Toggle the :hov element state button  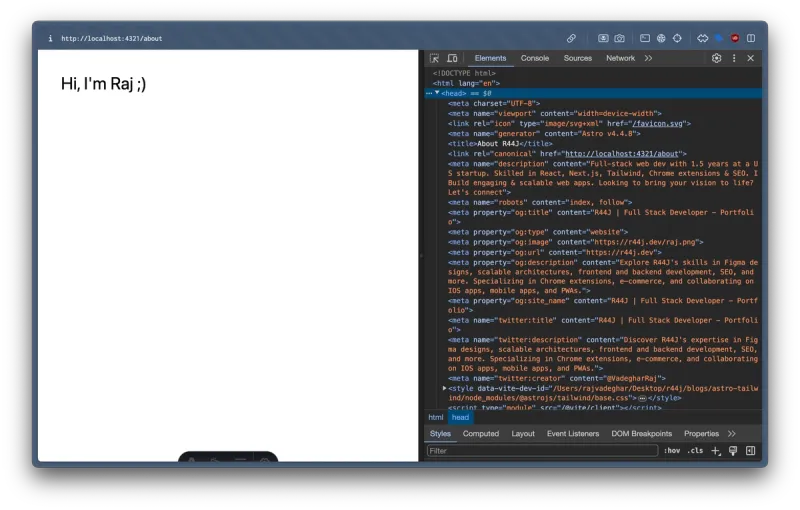click(x=672, y=451)
